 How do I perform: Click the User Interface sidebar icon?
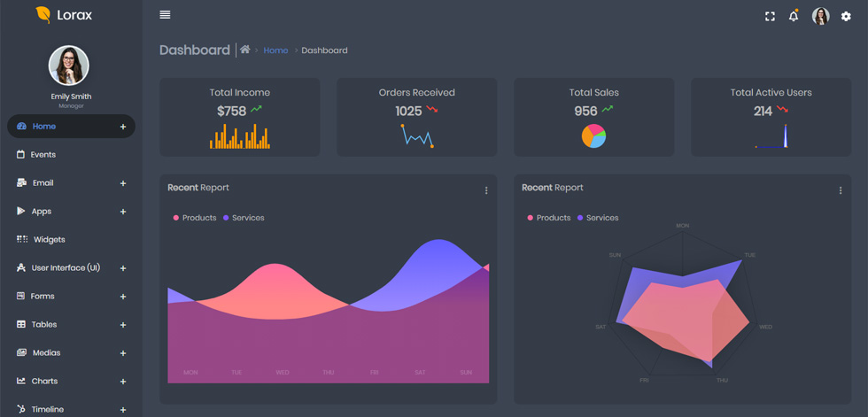21,267
